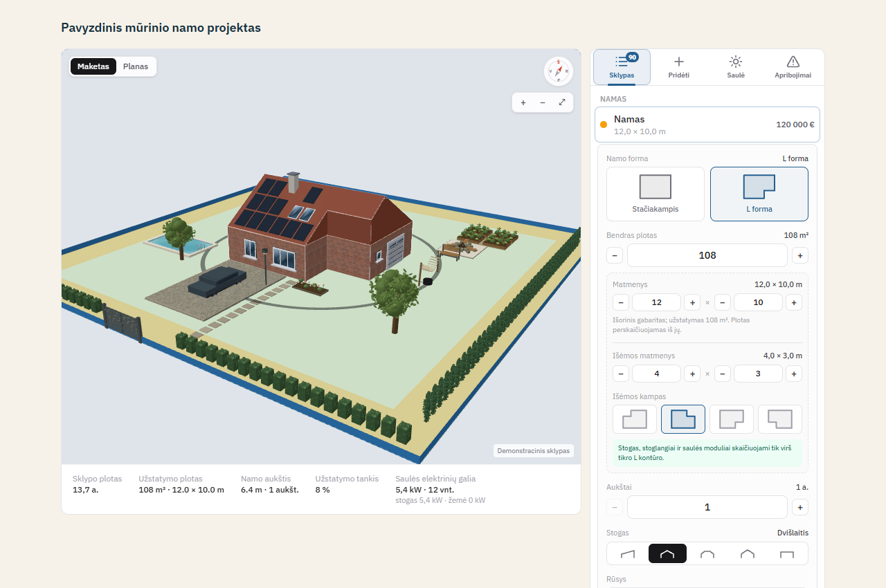This screenshot has width=886, height=588.
Task: Decrease Bendras plotas value
Action: [x=615, y=255]
